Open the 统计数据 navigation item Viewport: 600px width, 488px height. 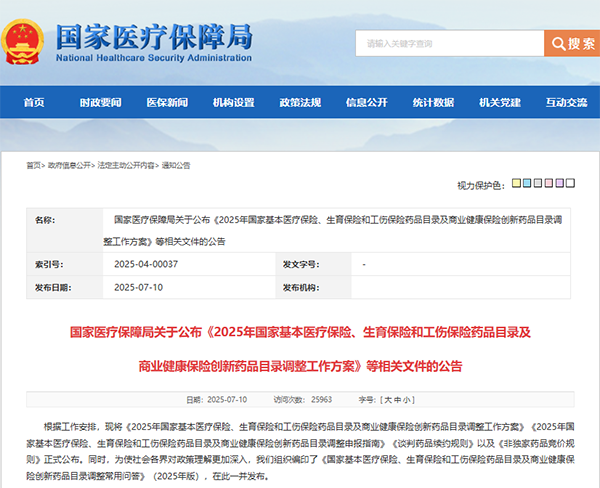pyautogui.click(x=433, y=102)
